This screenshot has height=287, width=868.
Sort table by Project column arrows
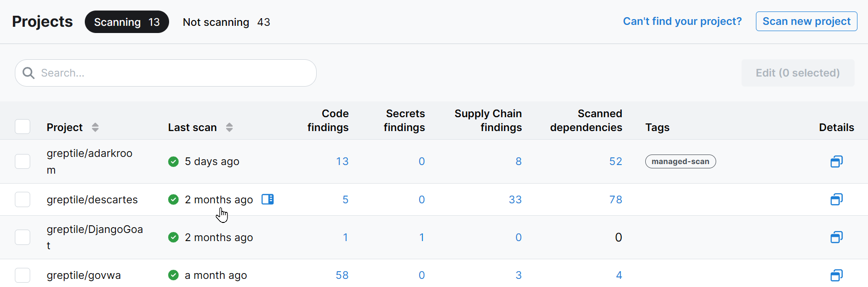click(95, 127)
